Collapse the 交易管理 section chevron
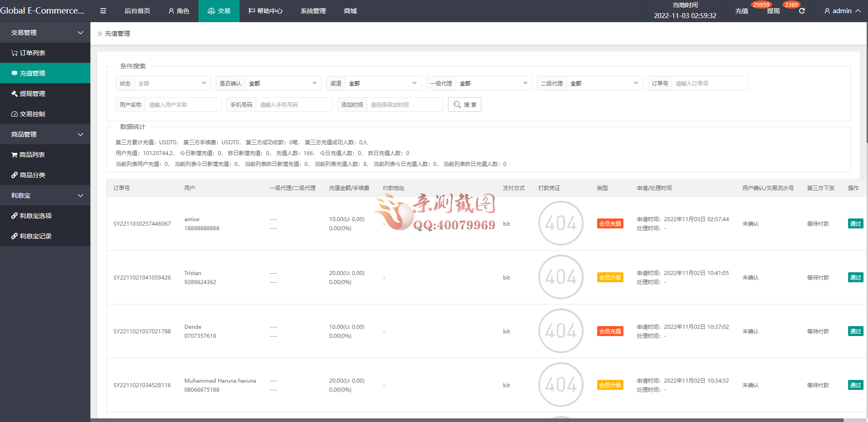 (80, 32)
